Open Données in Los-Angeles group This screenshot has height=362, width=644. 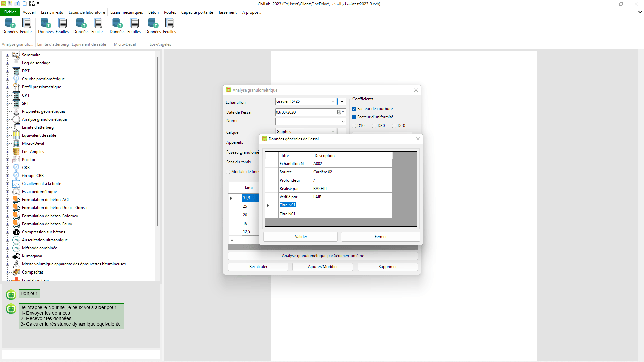(x=153, y=26)
